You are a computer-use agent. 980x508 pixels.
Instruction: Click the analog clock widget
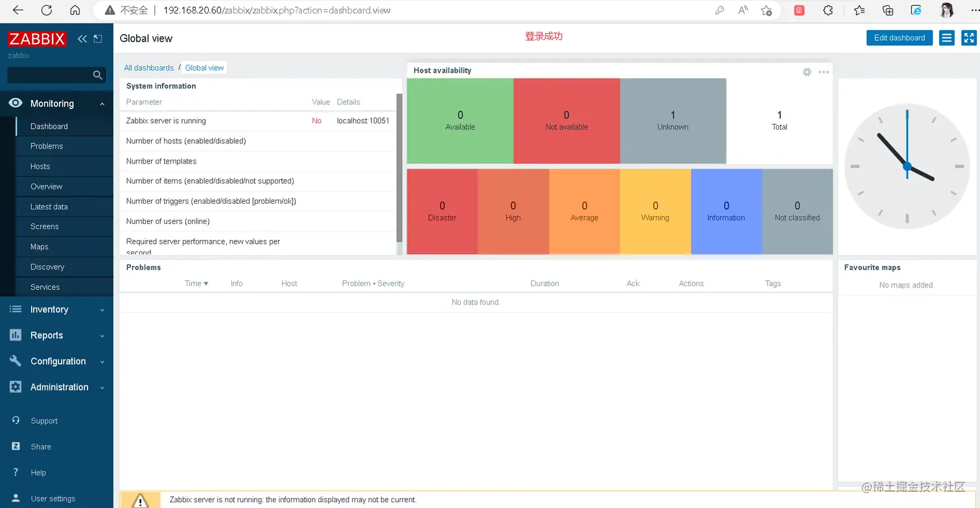pyautogui.click(x=907, y=167)
